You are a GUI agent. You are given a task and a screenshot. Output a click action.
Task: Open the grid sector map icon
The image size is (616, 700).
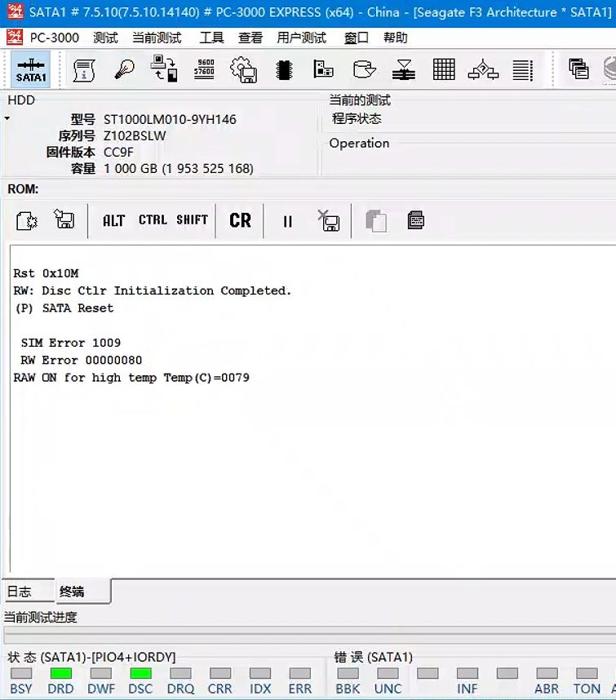pos(444,69)
